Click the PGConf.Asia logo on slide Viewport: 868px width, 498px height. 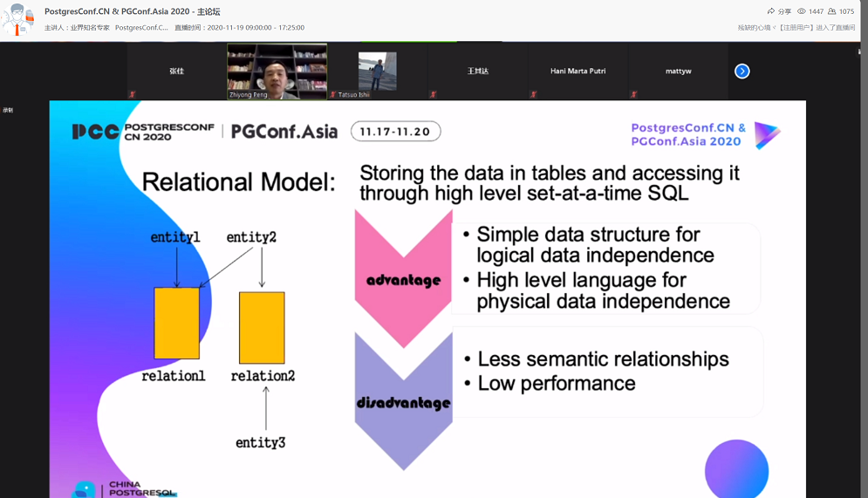point(284,132)
